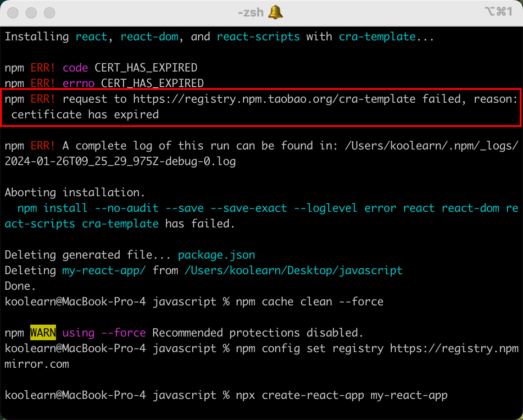Click the yellow WARN badge
The width and height of the screenshot is (523, 420).
43,333
